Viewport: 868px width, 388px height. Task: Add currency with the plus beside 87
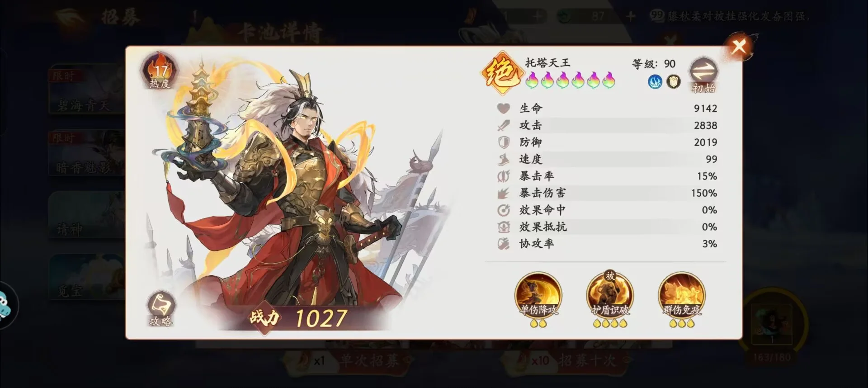[x=631, y=17]
